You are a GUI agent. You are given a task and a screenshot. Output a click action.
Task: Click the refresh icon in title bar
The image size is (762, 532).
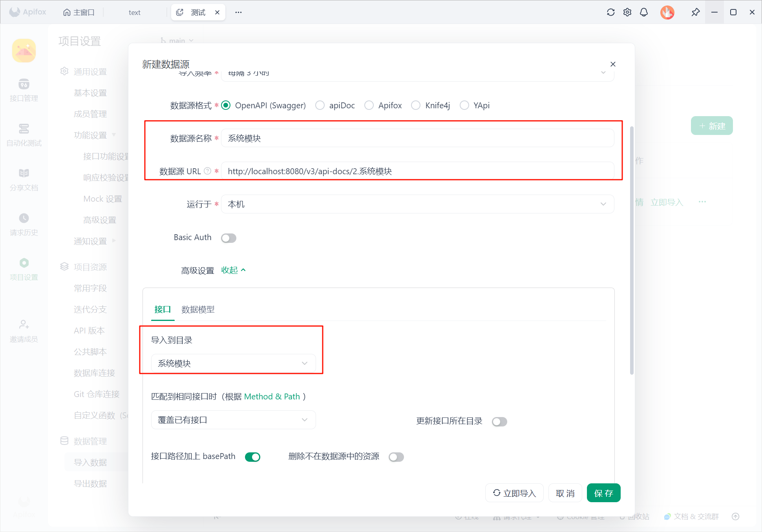pyautogui.click(x=610, y=12)
